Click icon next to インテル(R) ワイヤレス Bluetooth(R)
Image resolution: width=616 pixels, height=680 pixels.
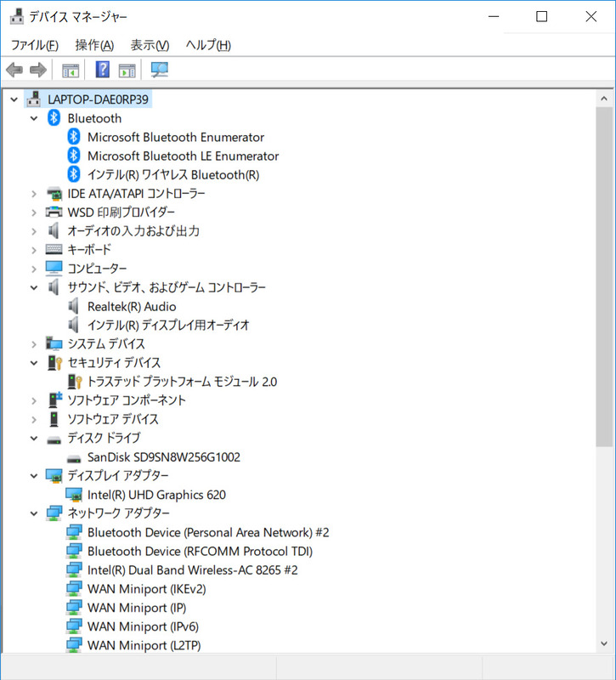point(74,175)
